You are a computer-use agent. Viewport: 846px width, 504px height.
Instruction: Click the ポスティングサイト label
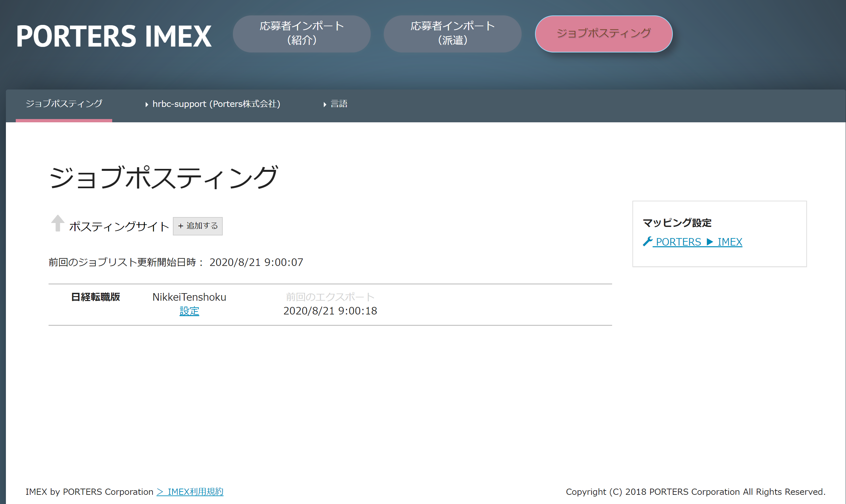pos(119,227)
